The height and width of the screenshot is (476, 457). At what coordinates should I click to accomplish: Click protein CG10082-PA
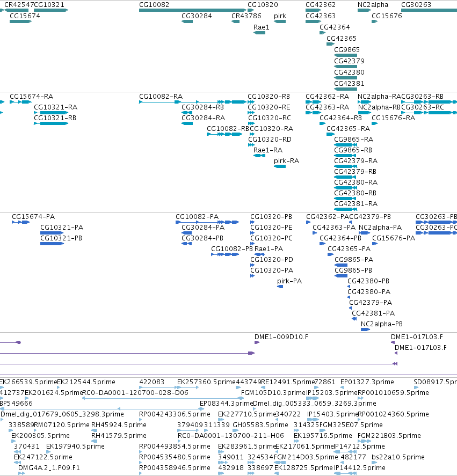coord(207,222)
